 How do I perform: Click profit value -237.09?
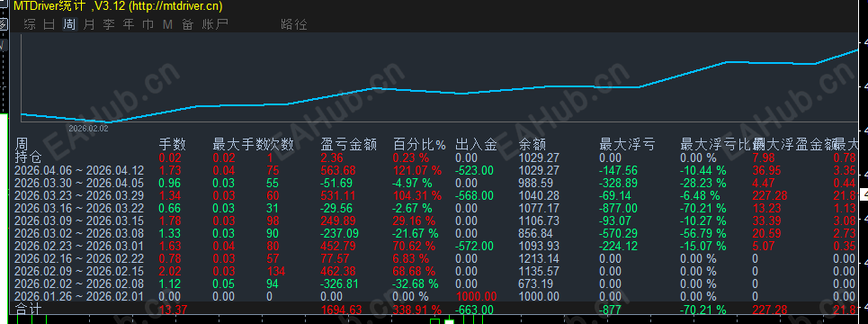[340, 233]
